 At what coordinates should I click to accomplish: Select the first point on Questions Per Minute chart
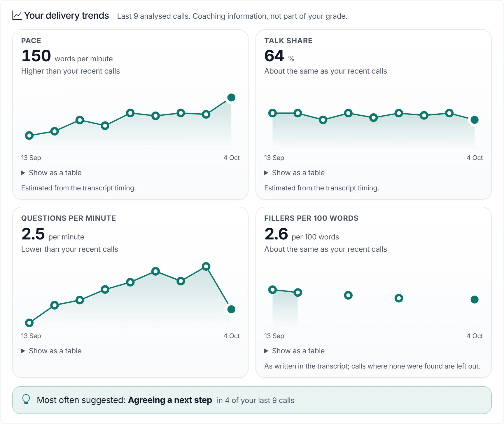29,323
